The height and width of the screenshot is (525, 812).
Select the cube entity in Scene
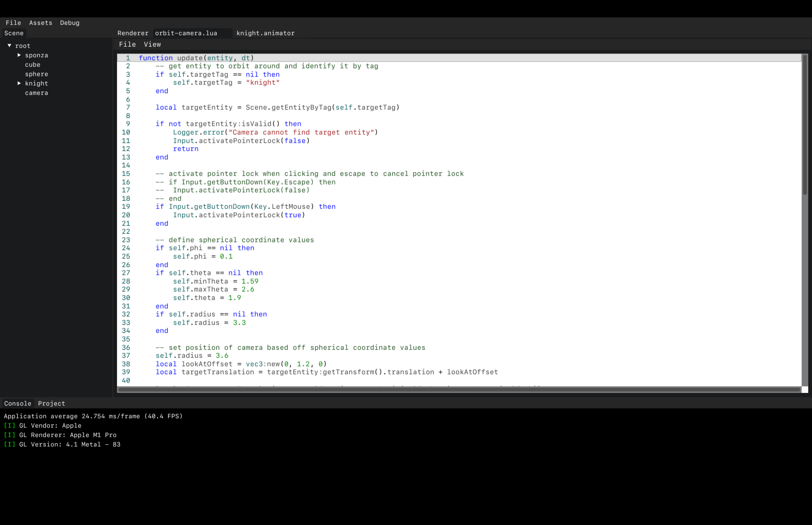(x=33, y=65)
